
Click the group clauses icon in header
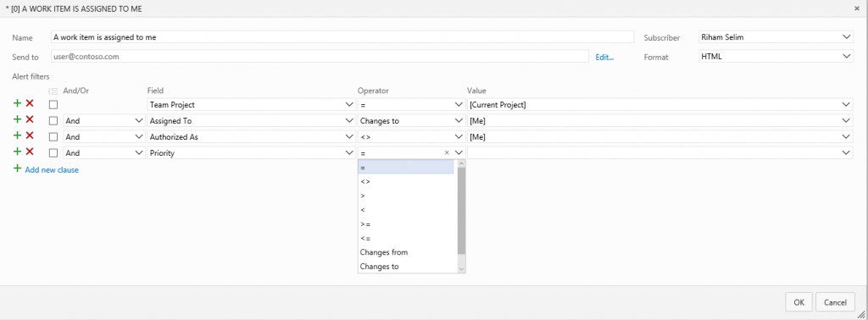tap(53, 91)
